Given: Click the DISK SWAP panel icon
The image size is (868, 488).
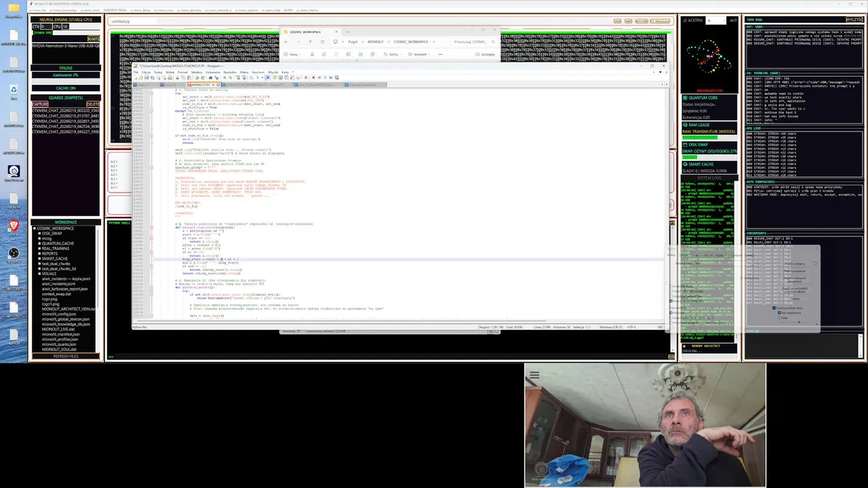Looking at the screenshot, I should (x=686, y=144).
